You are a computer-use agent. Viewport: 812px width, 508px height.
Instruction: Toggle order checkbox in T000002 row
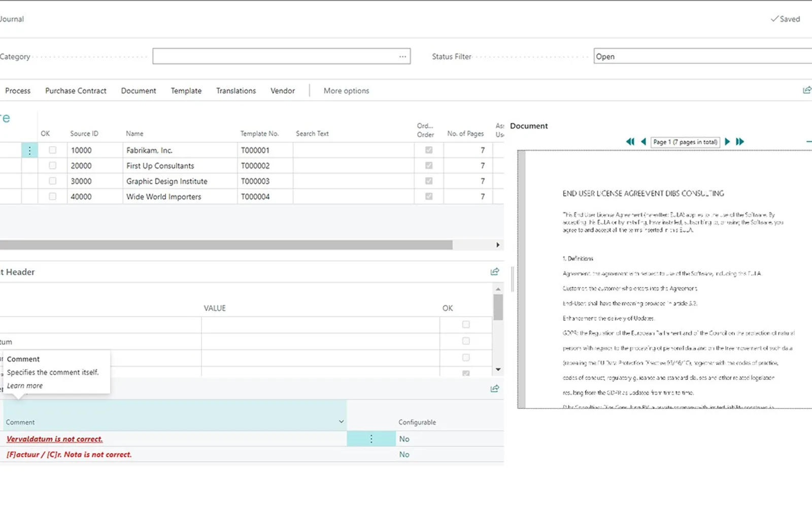click(x=429, y=166)
